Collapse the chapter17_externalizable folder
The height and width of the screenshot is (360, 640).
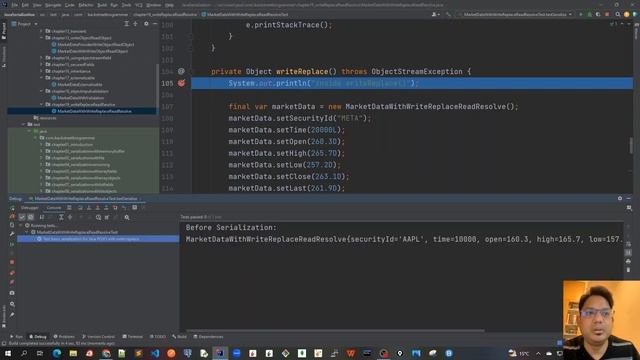[42, 78]
